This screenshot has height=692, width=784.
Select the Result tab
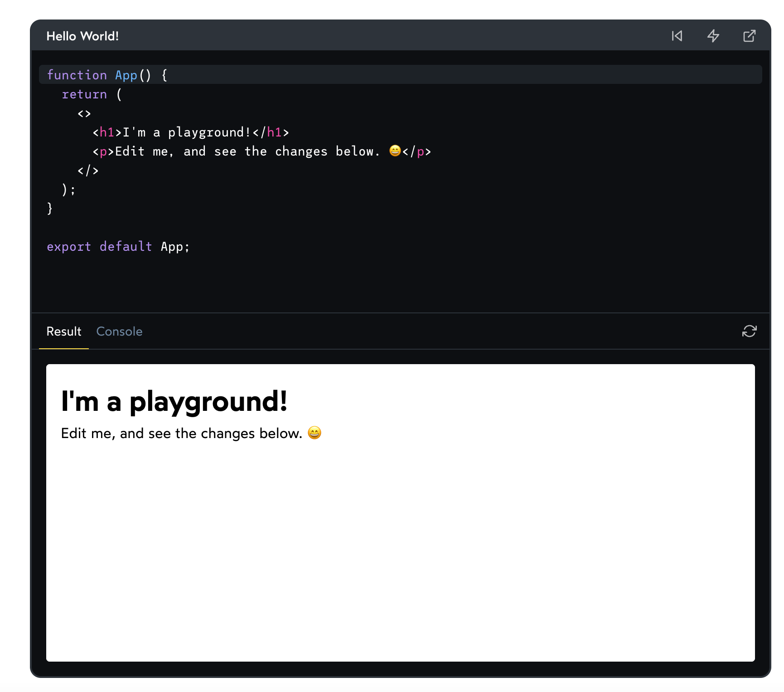point(63,331)
